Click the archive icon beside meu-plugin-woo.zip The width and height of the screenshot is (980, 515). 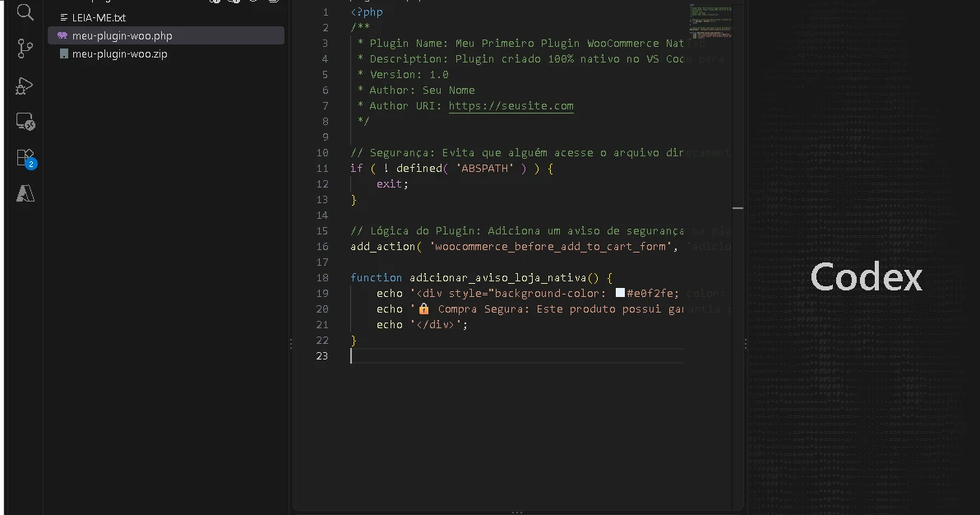(64, 53)
